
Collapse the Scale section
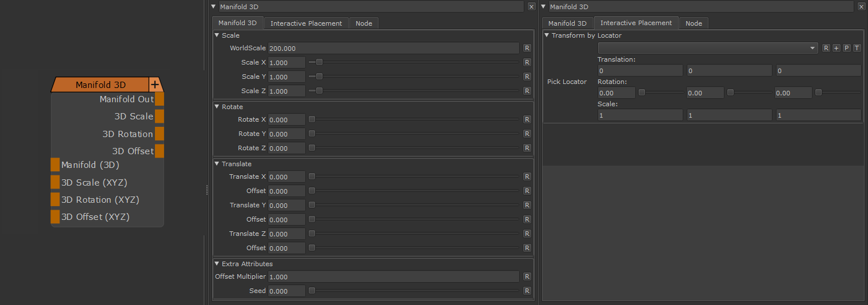click(217, 35)
